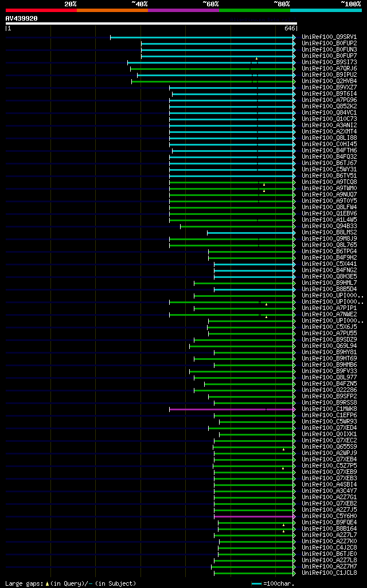Go to UniRef100_A1L4W5 entry
This screenshot has height=588, width=367.
point(329,220)
